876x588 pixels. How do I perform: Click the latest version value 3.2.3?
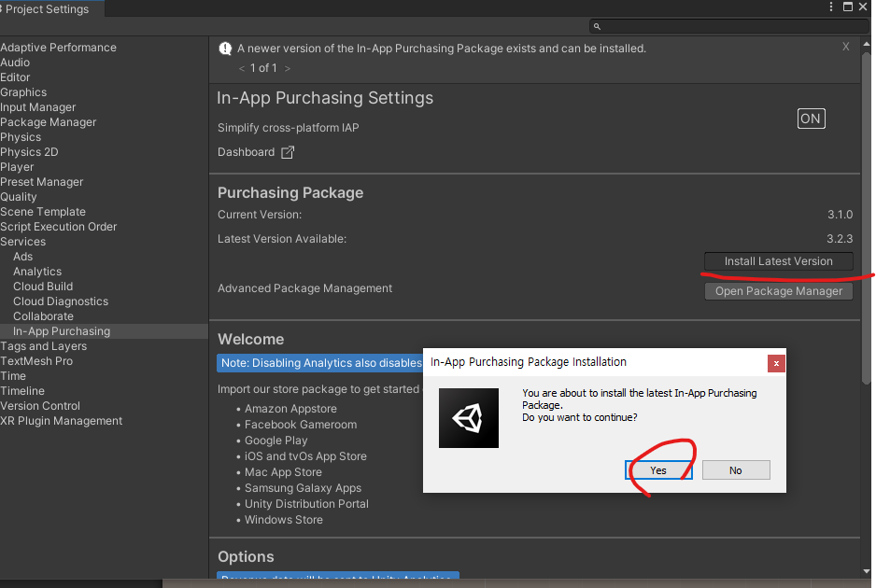tap(840, 239)
